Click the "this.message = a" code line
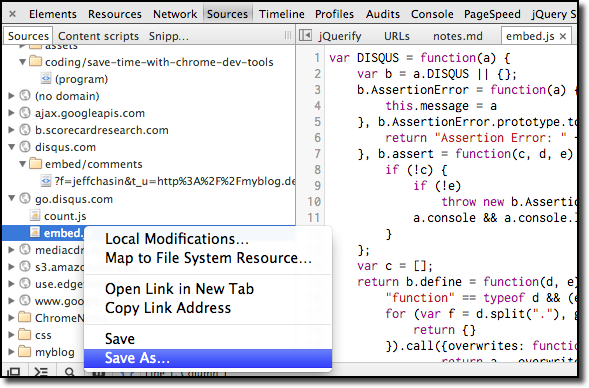Viewport: 589px width, 388px height. click(441, 106)
